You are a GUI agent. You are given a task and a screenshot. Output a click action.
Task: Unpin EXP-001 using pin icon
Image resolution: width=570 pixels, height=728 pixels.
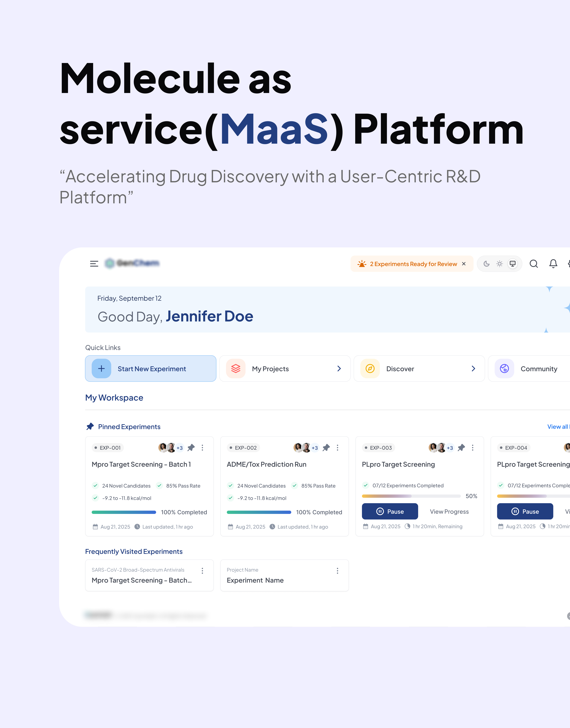tap(191, 448)
